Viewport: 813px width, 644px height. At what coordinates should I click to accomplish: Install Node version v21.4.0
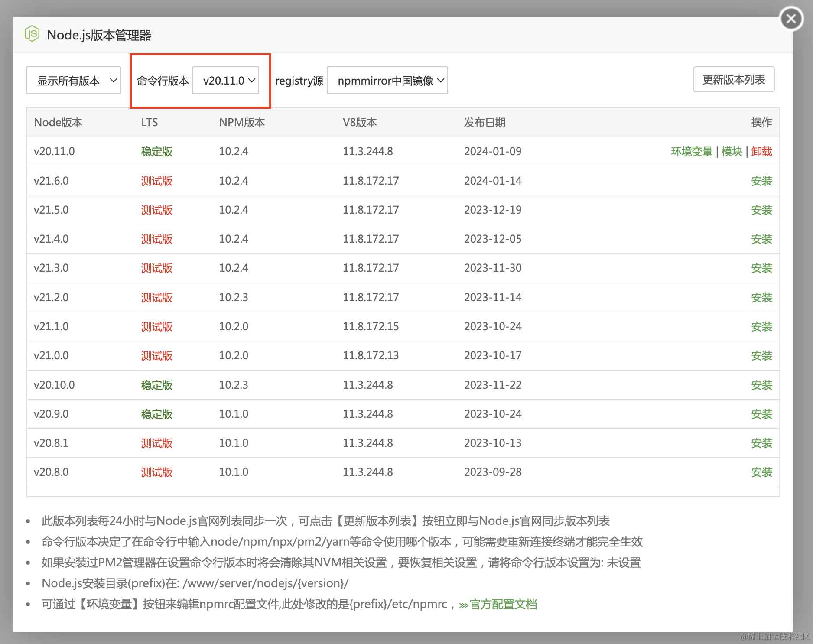pos(762,239)
